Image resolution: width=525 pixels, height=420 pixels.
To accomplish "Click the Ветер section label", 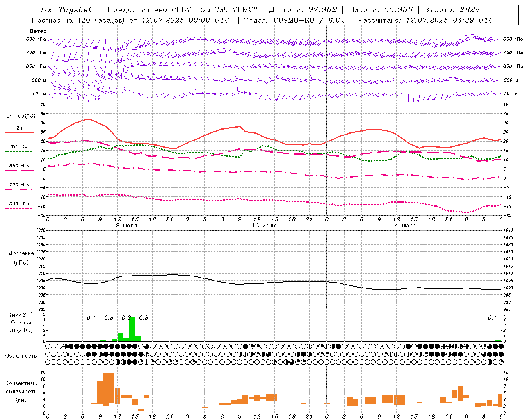I will 38,31.
